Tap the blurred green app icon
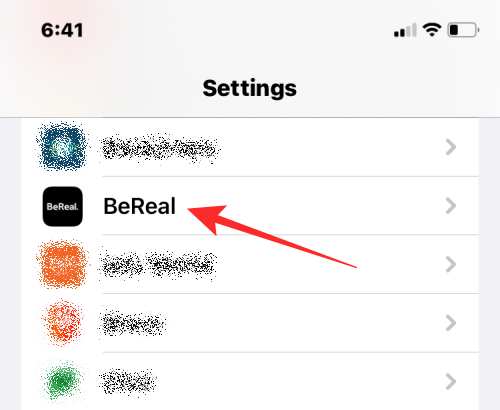Viewport: 500px width, 410px height. click(x=63, y=380)
